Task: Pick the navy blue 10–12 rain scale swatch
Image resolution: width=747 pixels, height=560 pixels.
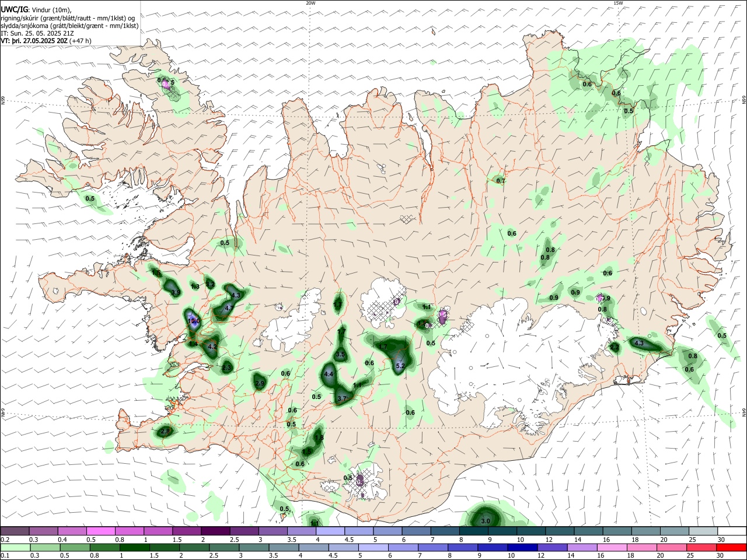Action: point(521,547)
